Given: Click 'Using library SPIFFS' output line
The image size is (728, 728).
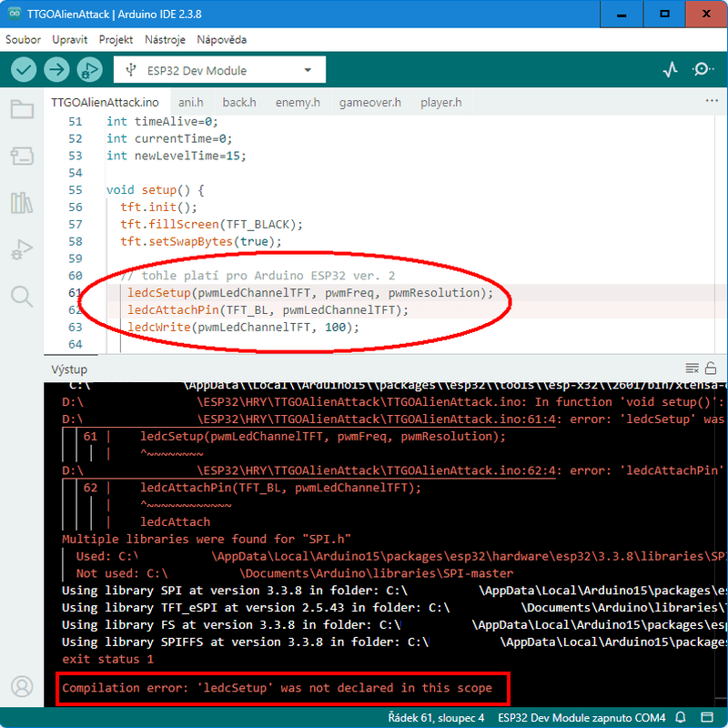Looking at the screenshot, I should 393,642.
